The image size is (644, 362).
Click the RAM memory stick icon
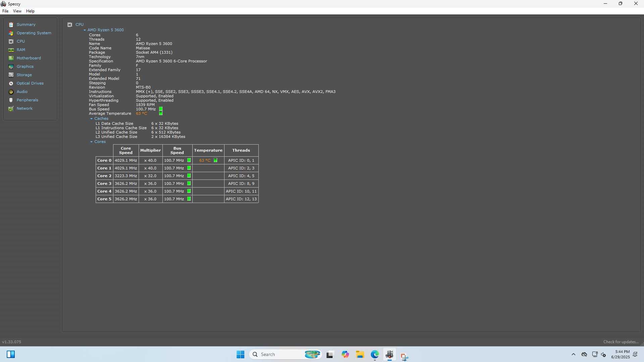pyautogui.click(x=11, y=50)
